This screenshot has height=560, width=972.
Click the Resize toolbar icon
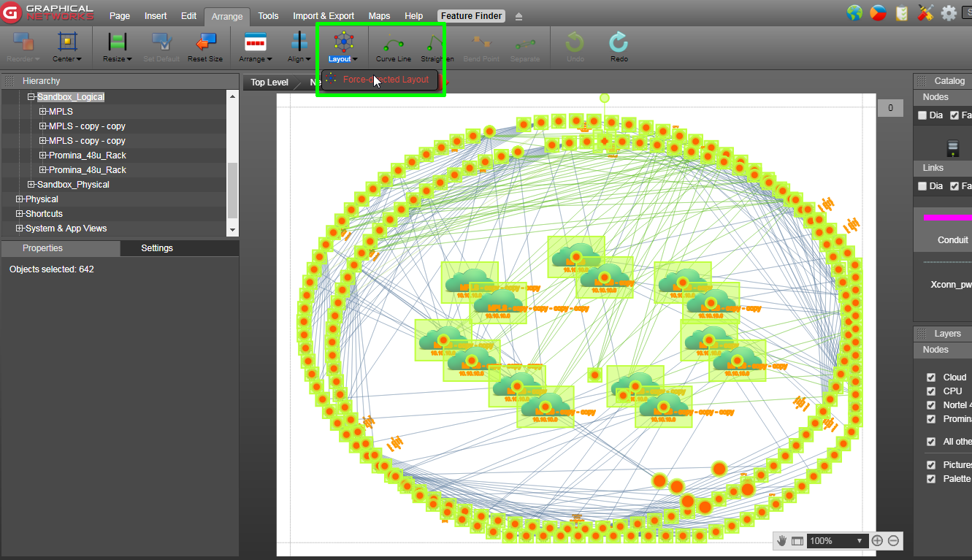[117, 43]
